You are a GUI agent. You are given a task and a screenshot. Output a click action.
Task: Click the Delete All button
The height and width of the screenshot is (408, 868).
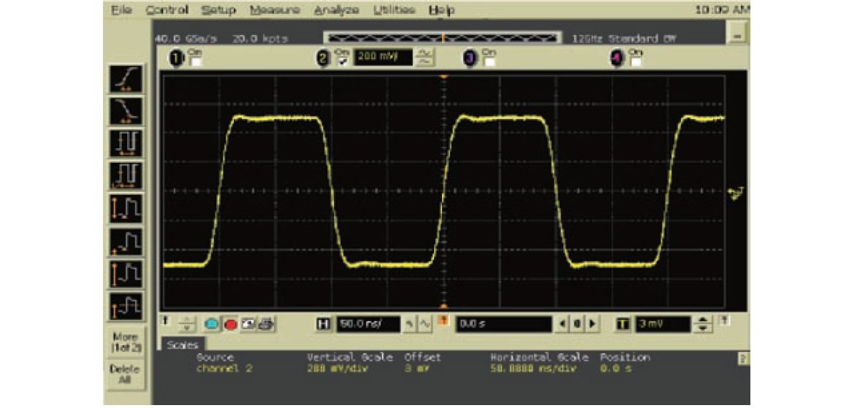(x=126, y=374)
